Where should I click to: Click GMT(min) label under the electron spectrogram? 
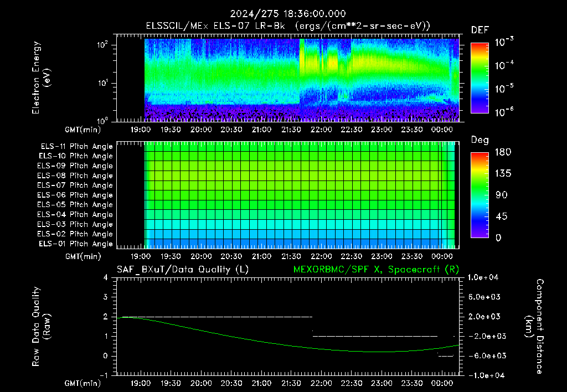(x=83, y=130)
